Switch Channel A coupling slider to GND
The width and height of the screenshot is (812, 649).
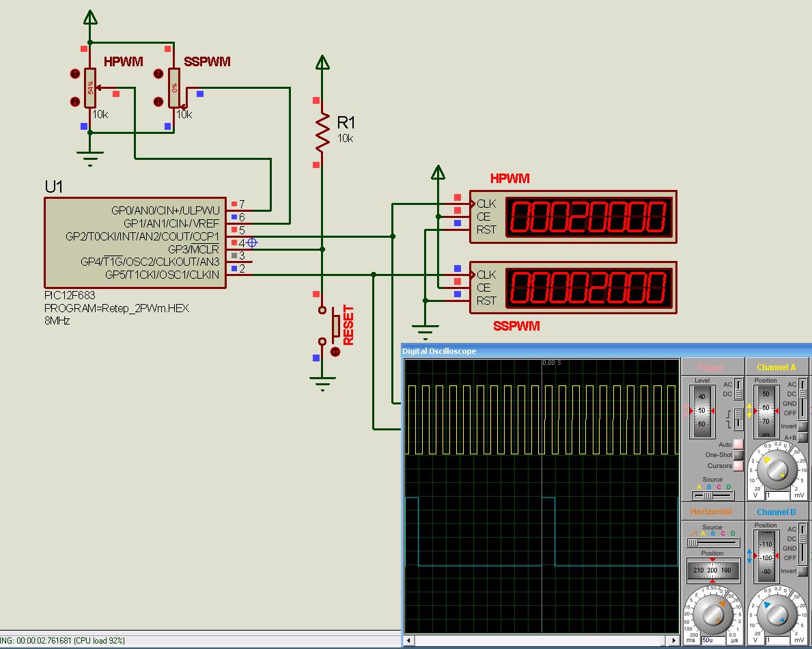802,404
